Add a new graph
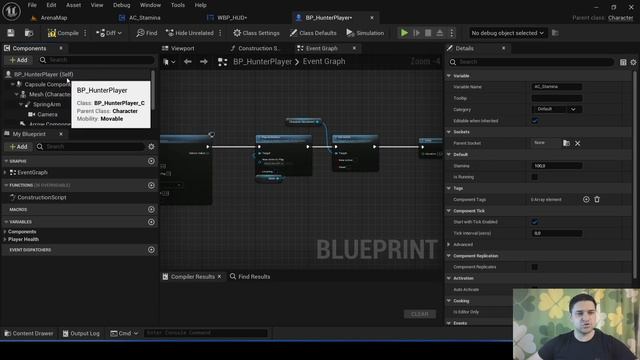Screen dimensions: 640x360 [x=151, y=161]
